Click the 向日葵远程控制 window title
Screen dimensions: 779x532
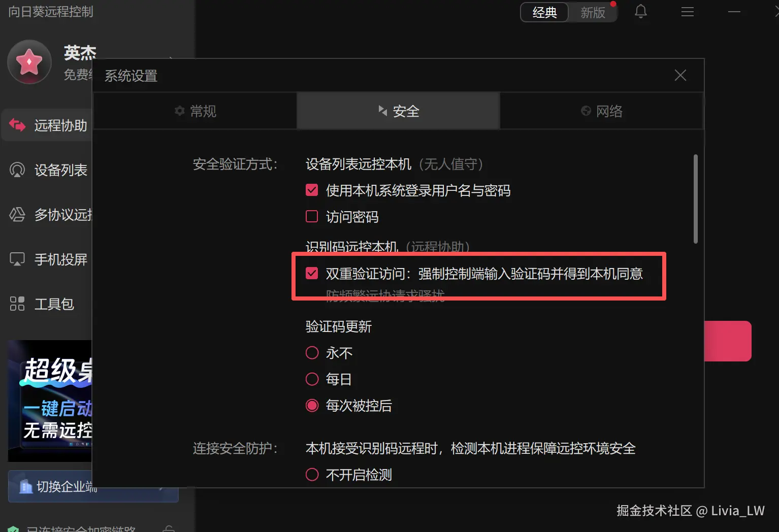(51, 12)
